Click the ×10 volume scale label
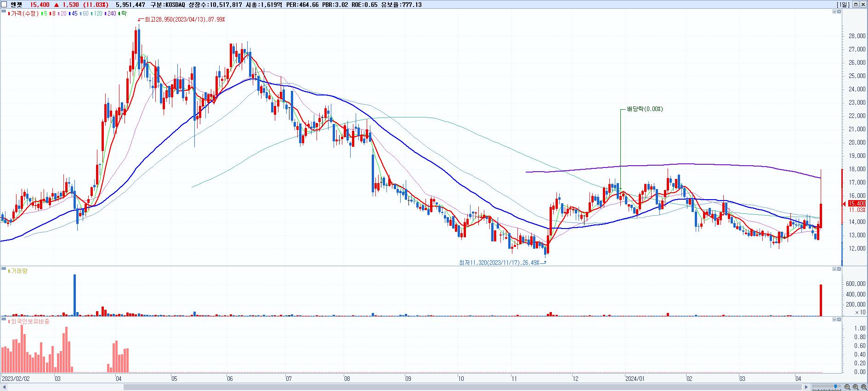The width and height of the screenshot is (868, 391). click(860, 313)
